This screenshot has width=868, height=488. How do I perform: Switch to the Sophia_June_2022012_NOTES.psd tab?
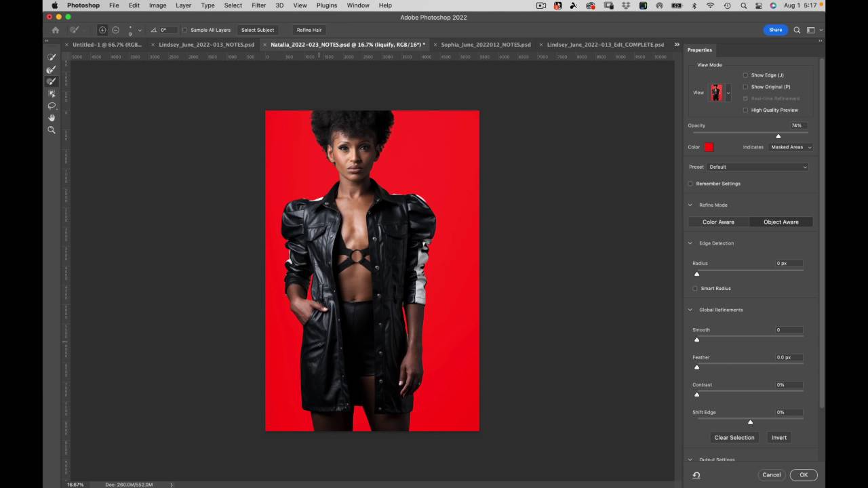tap(486, 45)
